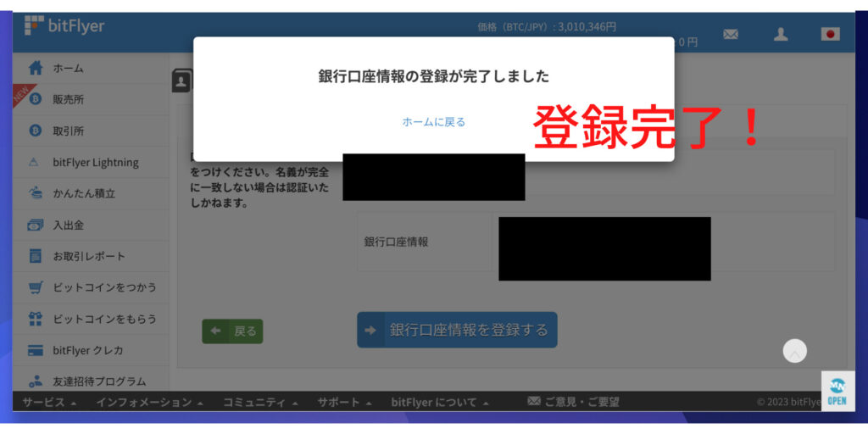Click the MN OPEN badge icon
Viewport: 868px width, 434px height.
click(837, 391)
